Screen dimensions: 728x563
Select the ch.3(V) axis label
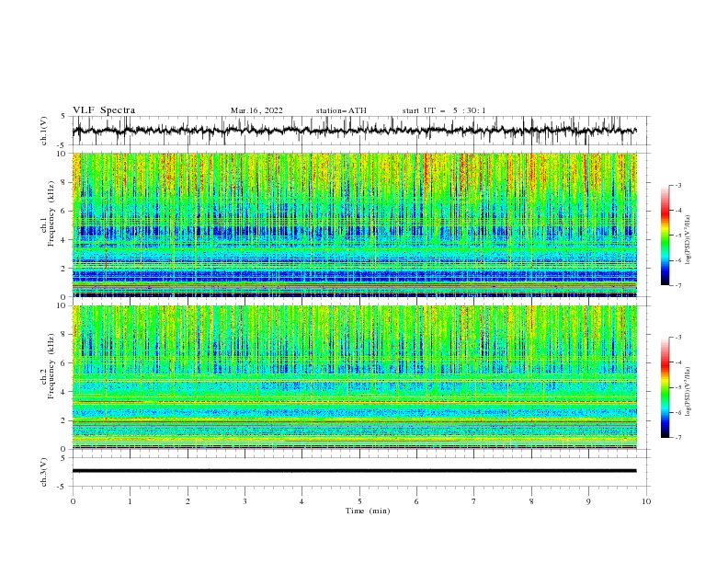44,472
